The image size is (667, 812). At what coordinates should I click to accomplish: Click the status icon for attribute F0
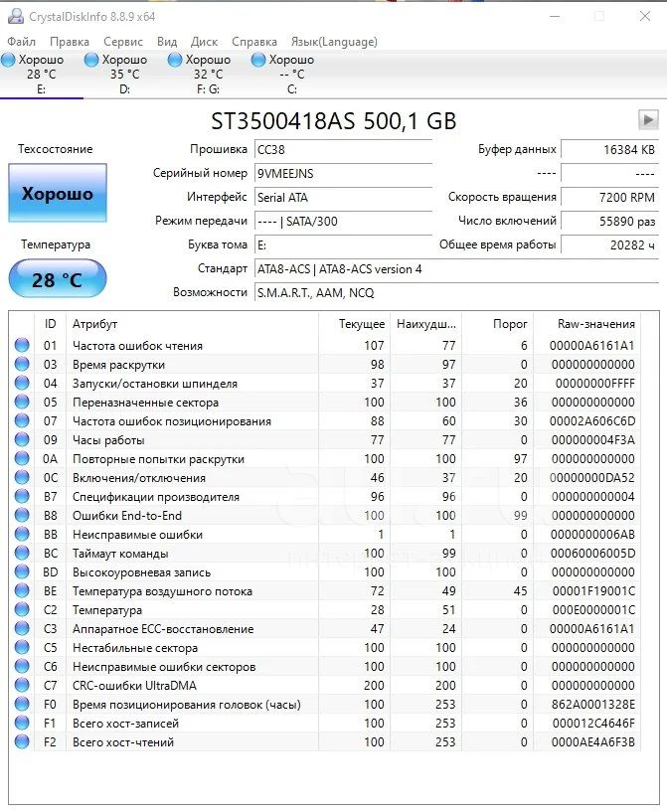pyautogui.click(x=22, y=705)
